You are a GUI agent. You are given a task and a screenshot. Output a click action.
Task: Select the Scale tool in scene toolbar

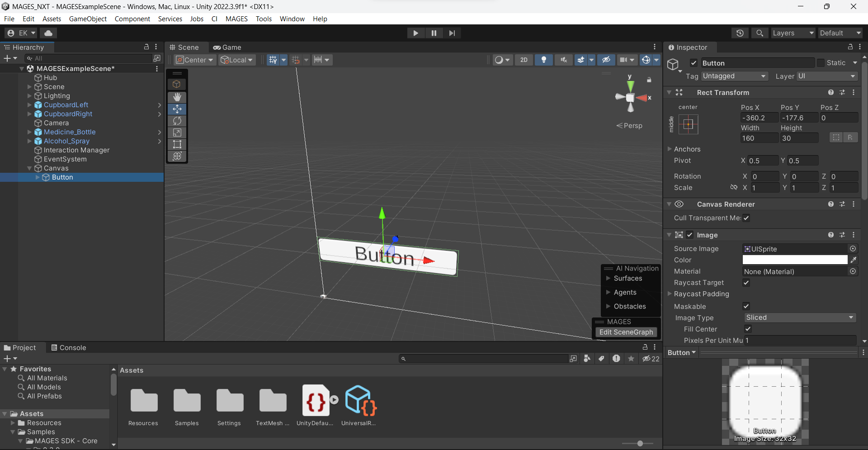coord(177,133)
